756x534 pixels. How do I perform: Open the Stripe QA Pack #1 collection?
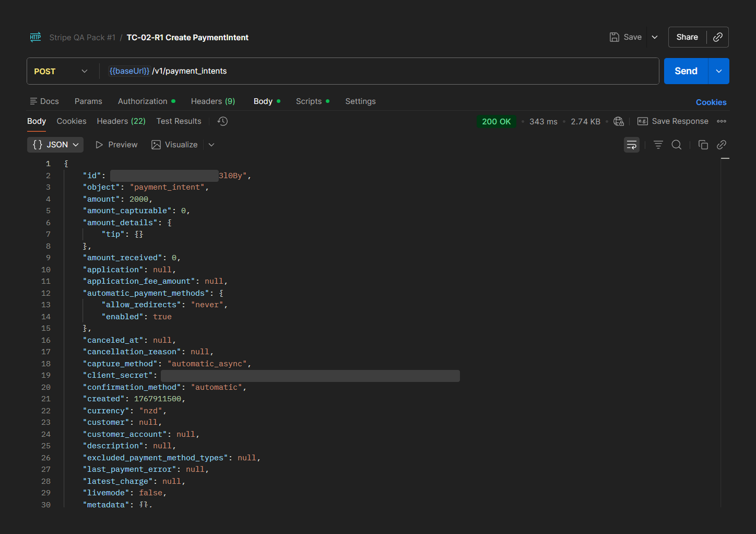click(x=82, y=38)
